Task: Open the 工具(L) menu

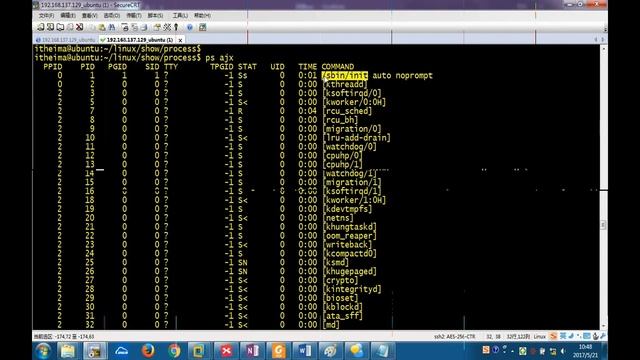Action: 180,16
